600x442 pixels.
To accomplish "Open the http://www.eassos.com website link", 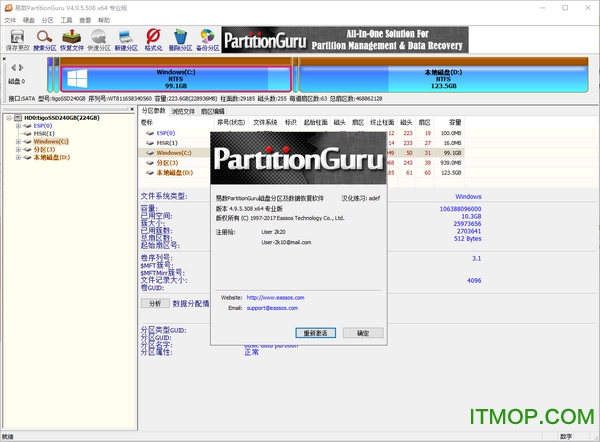I will pos(276,298).
